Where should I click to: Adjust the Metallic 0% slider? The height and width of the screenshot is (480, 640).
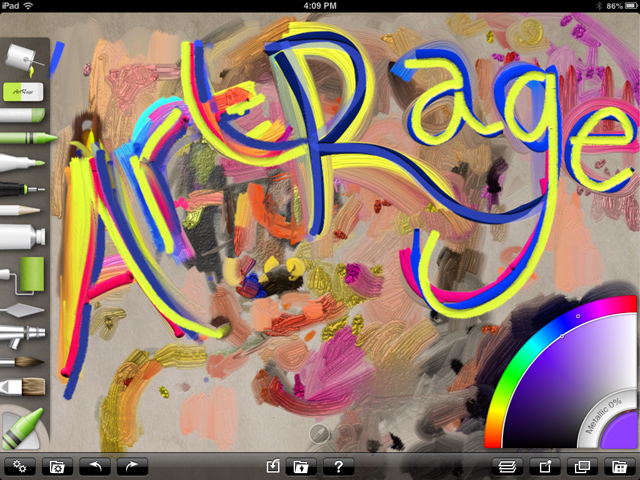coord(604,415)
